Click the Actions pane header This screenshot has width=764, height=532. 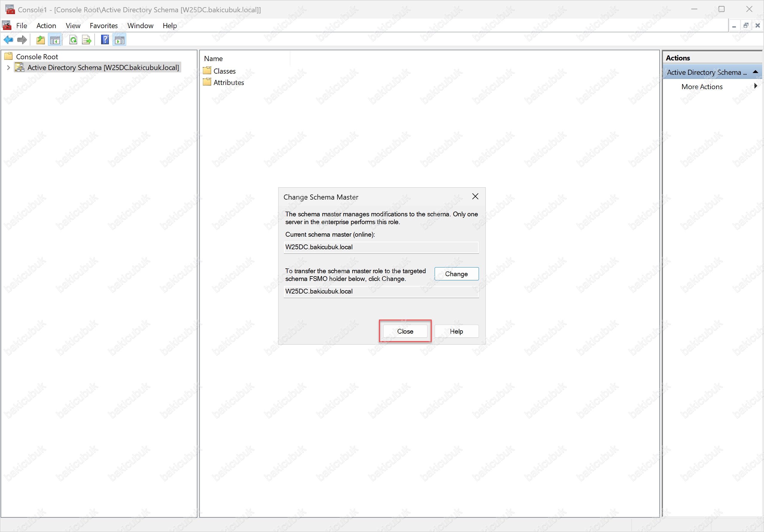(x=712, y=57)
